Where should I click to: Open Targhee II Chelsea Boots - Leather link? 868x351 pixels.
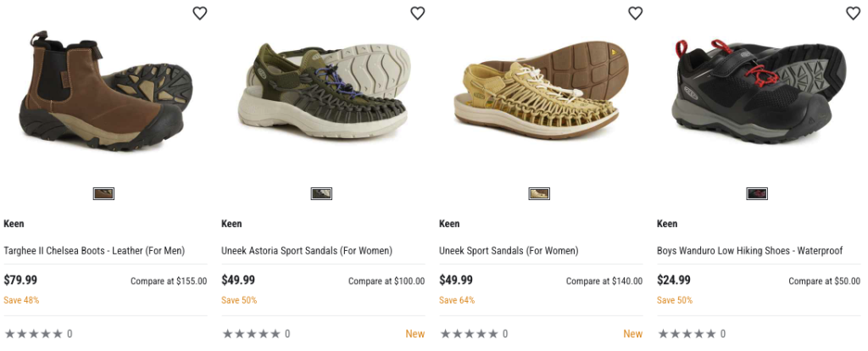click(x=94, y=251)
